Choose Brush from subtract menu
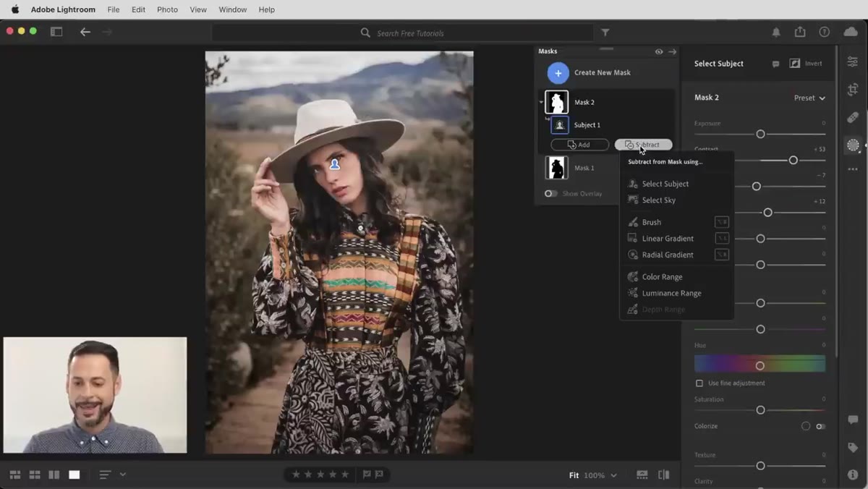 pos(651,222)
